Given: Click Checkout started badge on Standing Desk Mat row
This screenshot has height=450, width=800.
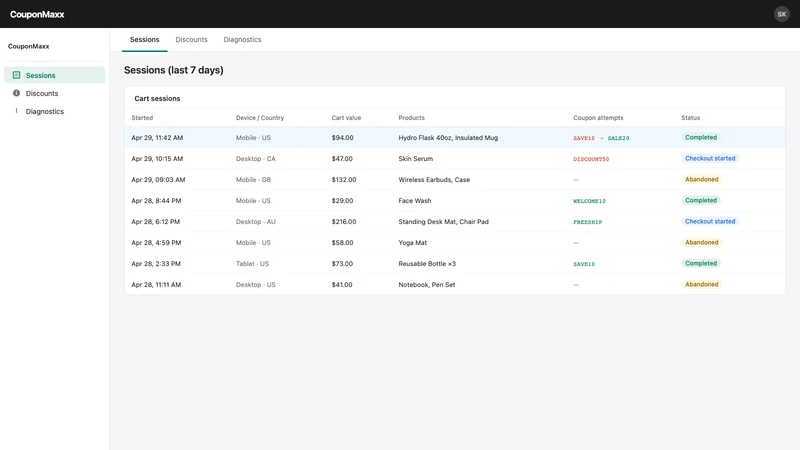Looking at the screenshot, I should 710,221.
